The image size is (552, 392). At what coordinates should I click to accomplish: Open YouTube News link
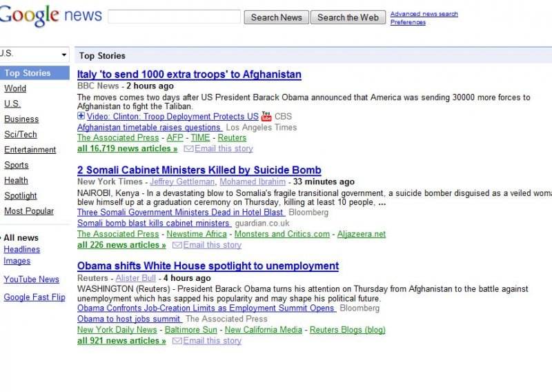pos(31,280)
